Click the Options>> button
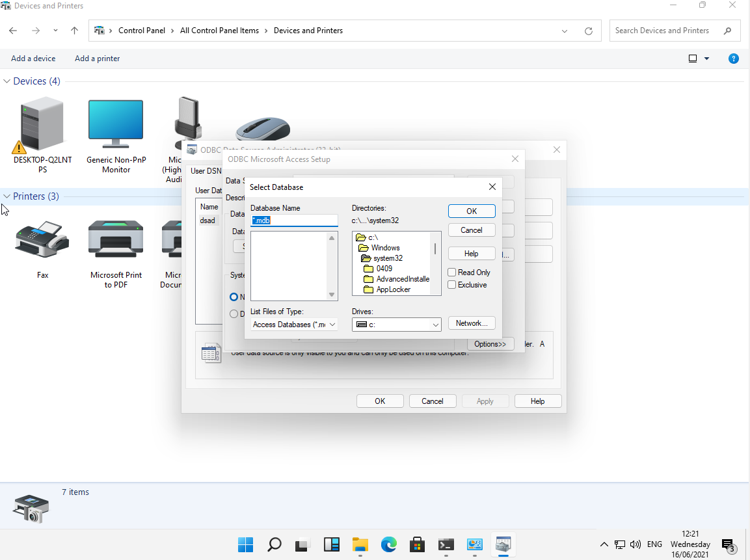This screenshot has width=750, height=560. tap(490, 344)
